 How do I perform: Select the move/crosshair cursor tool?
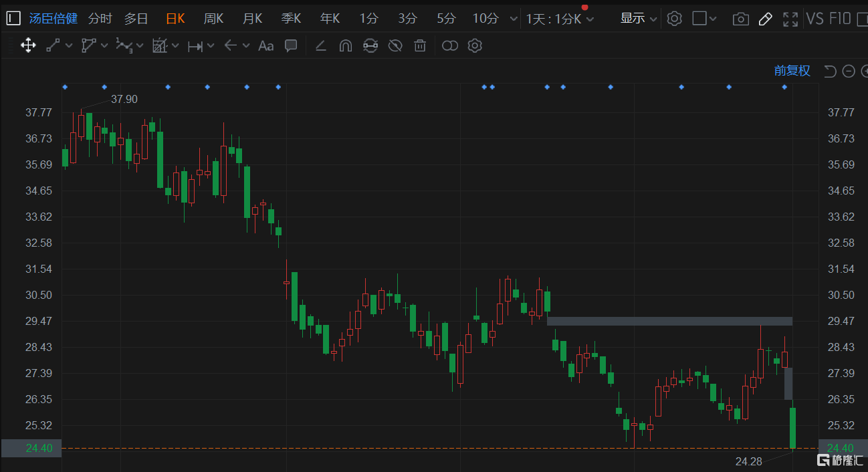(x=28, y=45)
